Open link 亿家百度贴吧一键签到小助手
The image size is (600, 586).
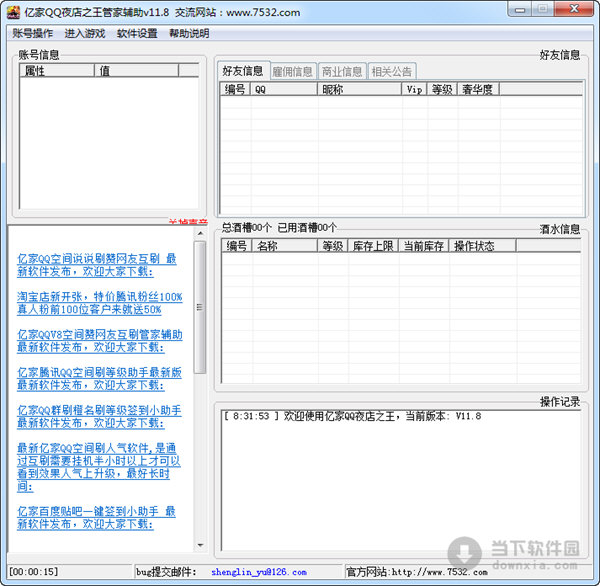tap(96, 517)
